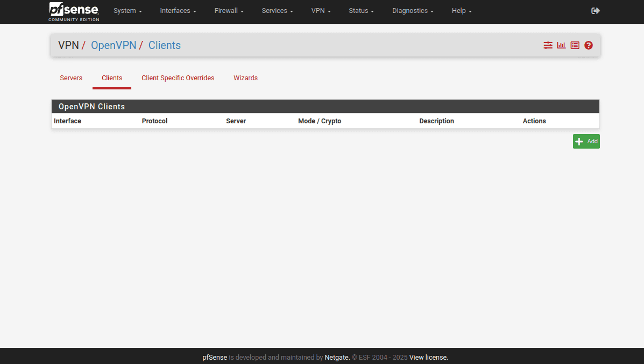Viewport: 644px width, 364px height.
Task: Open the Services dropdown menu
Action: tap(277, 11)
